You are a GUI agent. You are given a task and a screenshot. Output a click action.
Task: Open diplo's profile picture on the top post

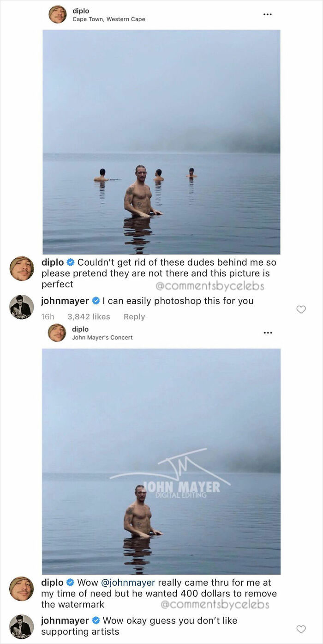58,13
